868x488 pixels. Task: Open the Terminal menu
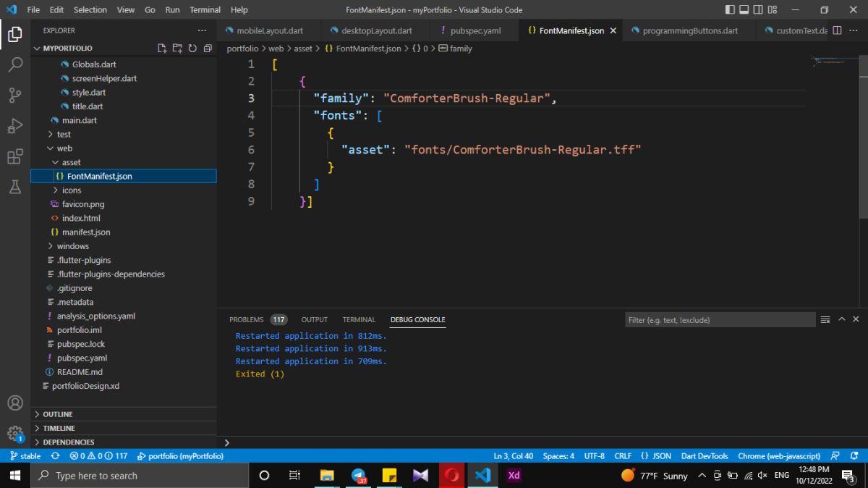coord(205,10)
